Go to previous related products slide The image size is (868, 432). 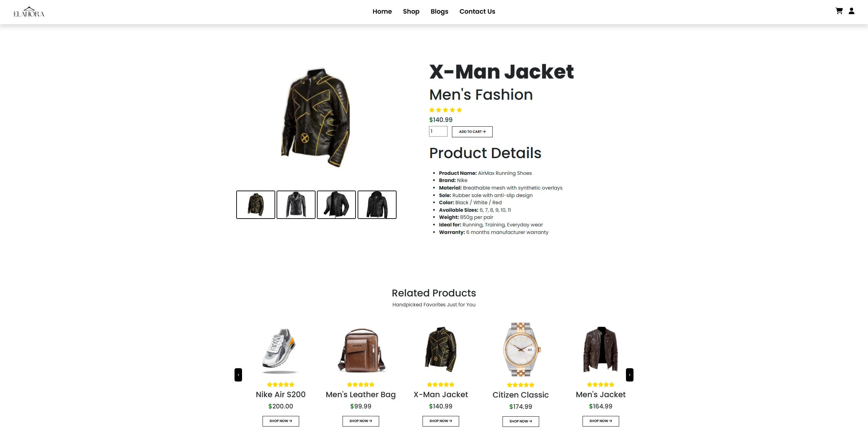click(x=238, y=375)
